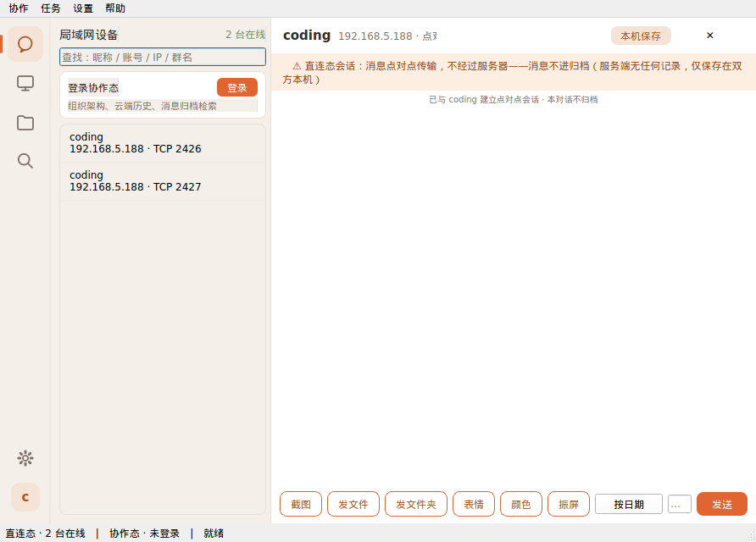Click the bold coding chat title
This screenshot has width=756, height=542.
tap(307, 36)
